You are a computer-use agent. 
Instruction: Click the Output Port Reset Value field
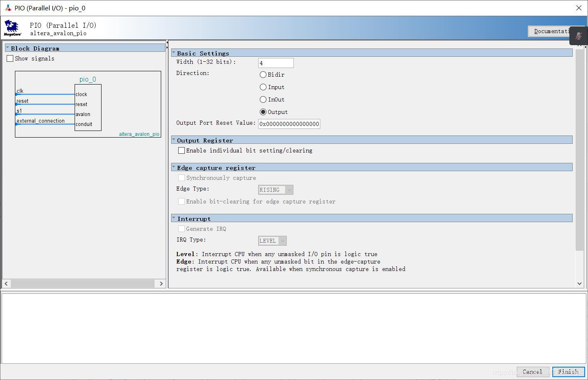pos(289,124)
